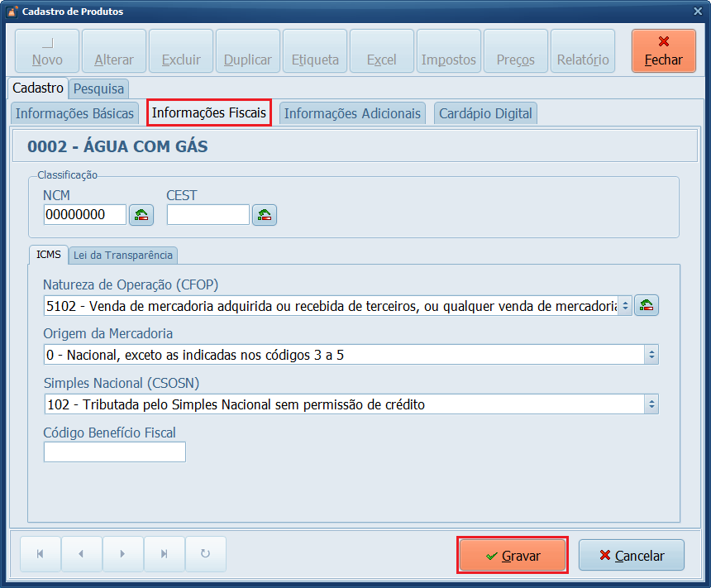Click the CEST lookup icon button
The image size is (711, 588).
click(265, 215)
